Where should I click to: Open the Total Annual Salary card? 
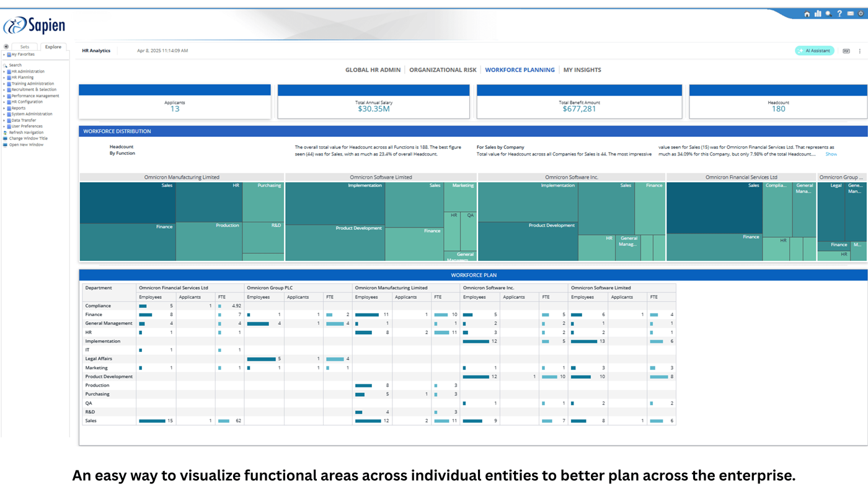pos(374,102)
